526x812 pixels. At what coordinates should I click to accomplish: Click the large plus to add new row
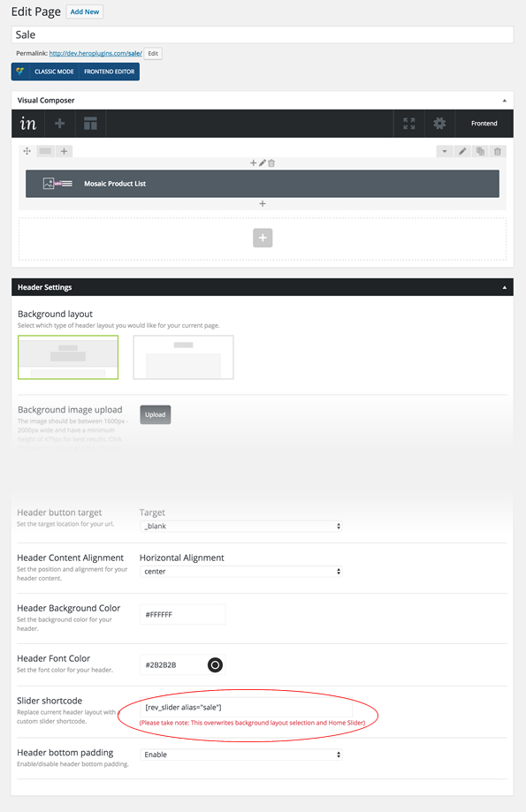coord(263,238)
